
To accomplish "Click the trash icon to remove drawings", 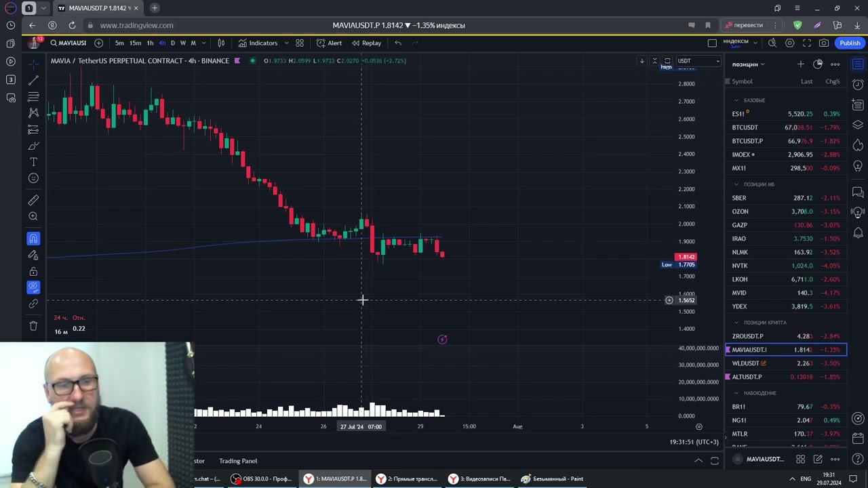I will click(33, 326).
